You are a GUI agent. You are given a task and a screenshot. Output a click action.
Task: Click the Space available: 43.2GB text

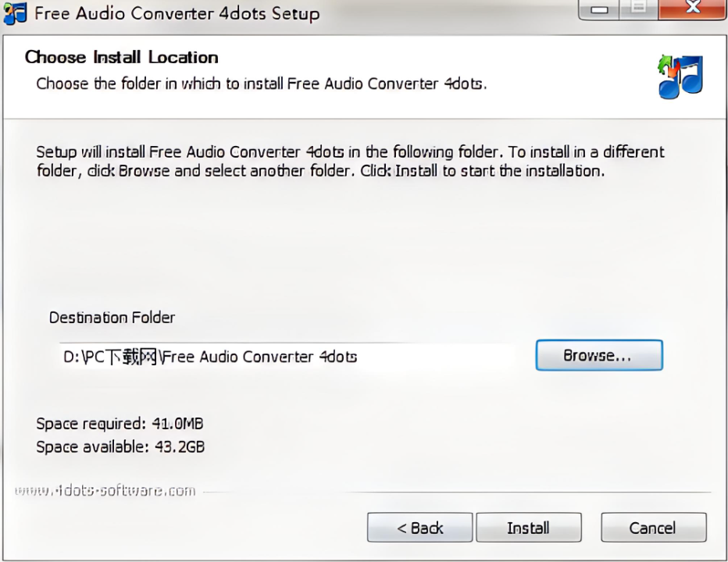(x=120, y=446)
